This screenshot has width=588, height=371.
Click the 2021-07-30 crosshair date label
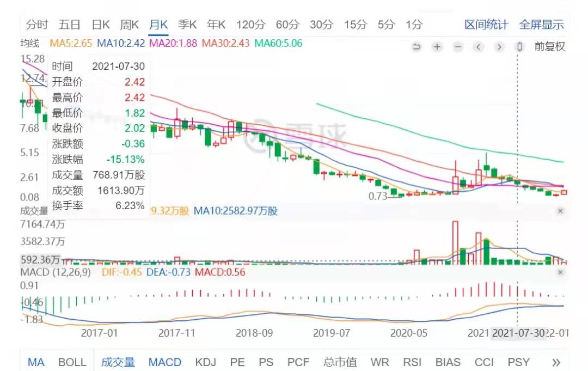pyautogui.click(x=518, y=333)
